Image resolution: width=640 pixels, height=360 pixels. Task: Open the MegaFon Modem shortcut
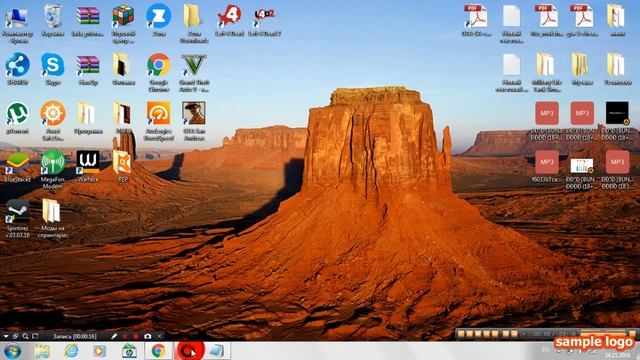(x=53, y=169)
